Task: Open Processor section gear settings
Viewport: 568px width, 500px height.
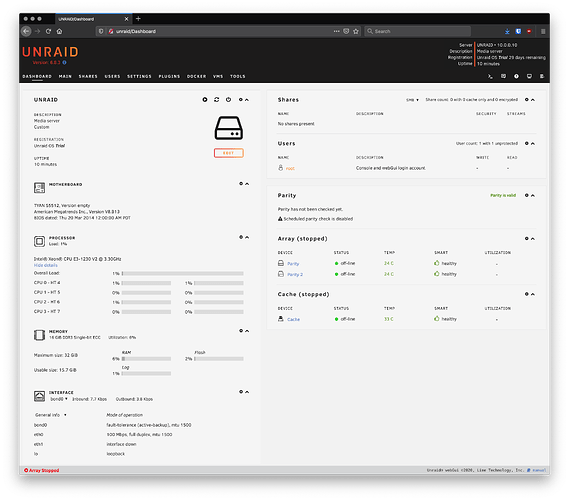Action: pos(241,237)
